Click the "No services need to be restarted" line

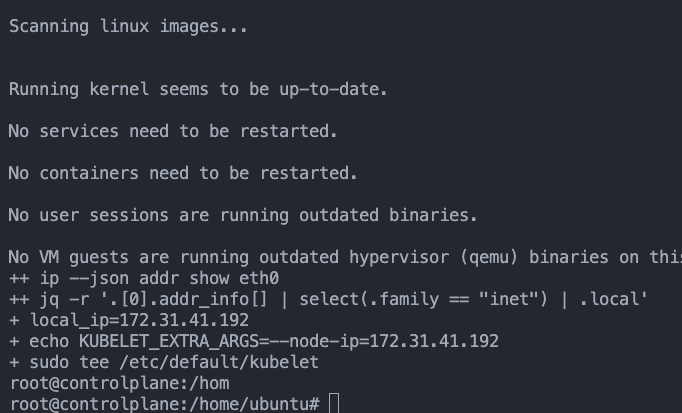(173, 131)
